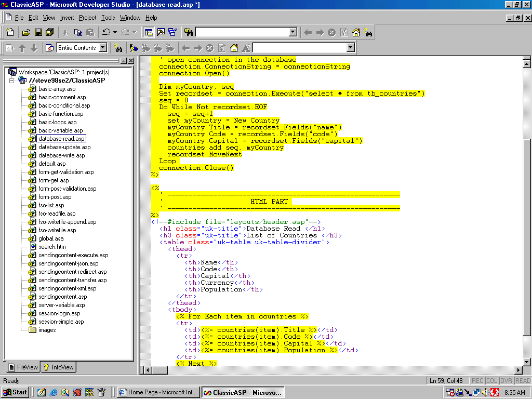
Task: Open the Entire Contents dropdown
Action: pyautogui.click(x=102, y=48)
